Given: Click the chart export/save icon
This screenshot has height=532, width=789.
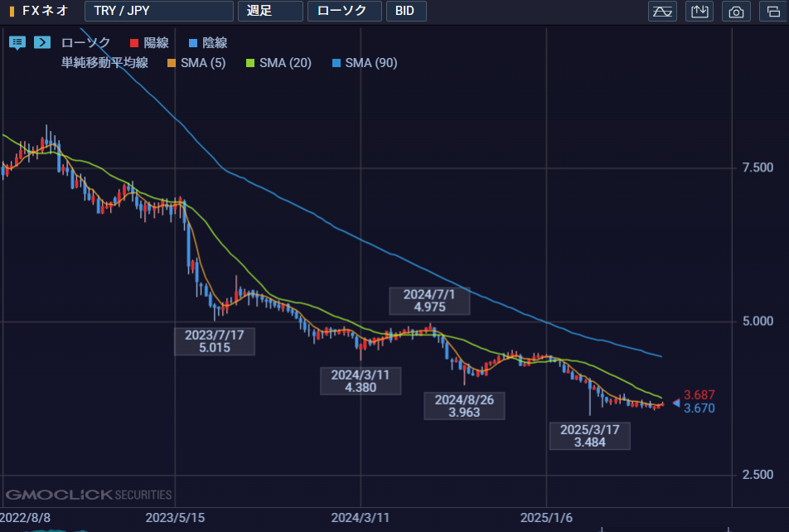Looking at the screenshot, I should click(x=699, y=11).
